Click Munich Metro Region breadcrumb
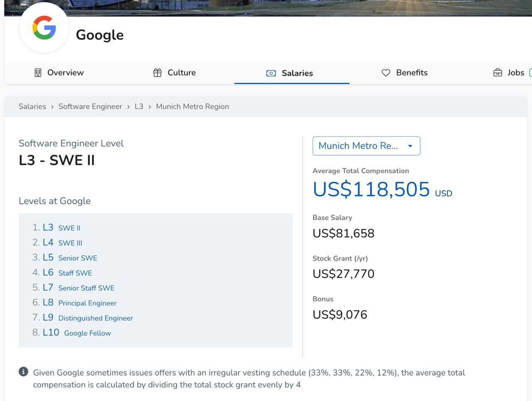532x401 pixels. pos(192,106)
